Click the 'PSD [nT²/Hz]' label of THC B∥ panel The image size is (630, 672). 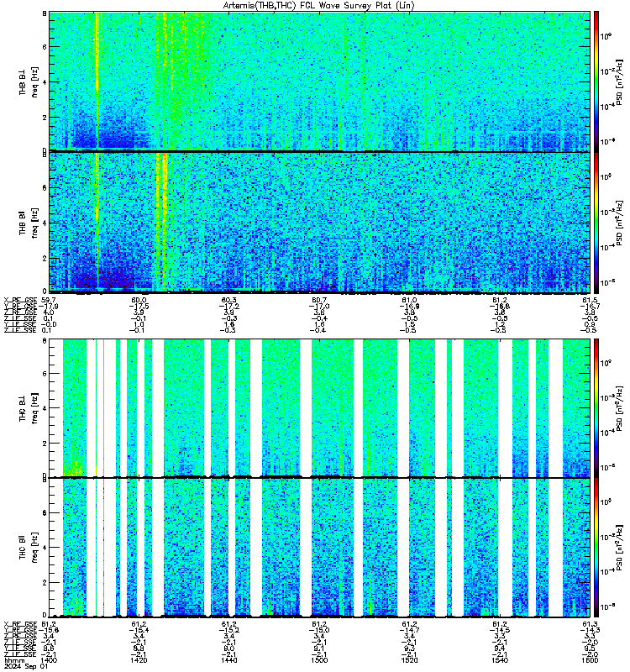point(619,548)
